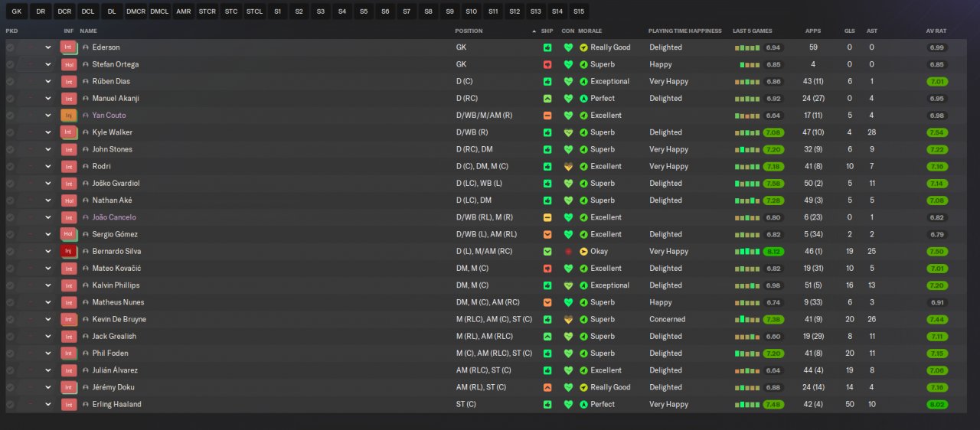Toggle picked checkmark for Joško Gvardiol
Screen dimensions: 980x430
tap(10, 184)
